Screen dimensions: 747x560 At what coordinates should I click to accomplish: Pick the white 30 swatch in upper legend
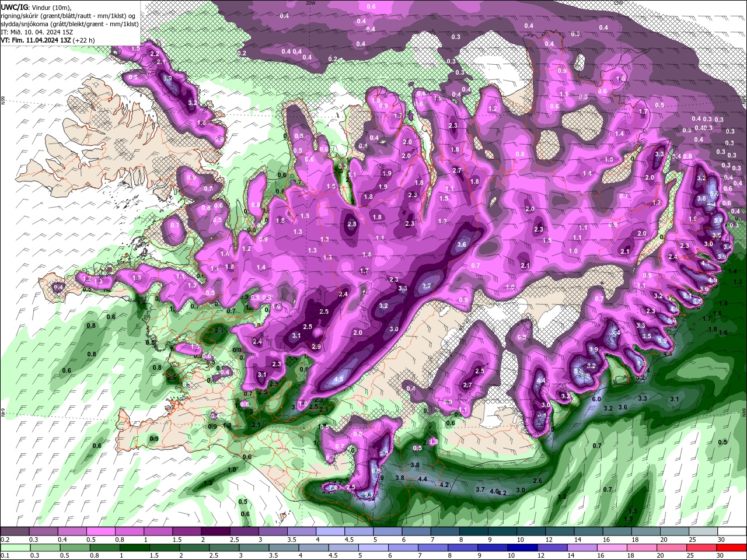(731, 531)
